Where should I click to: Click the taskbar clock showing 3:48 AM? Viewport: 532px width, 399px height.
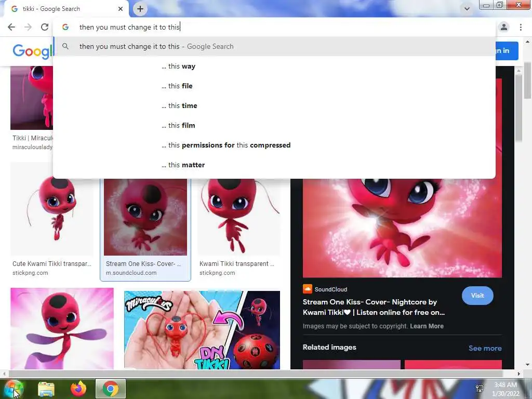[x=506, y=389]
